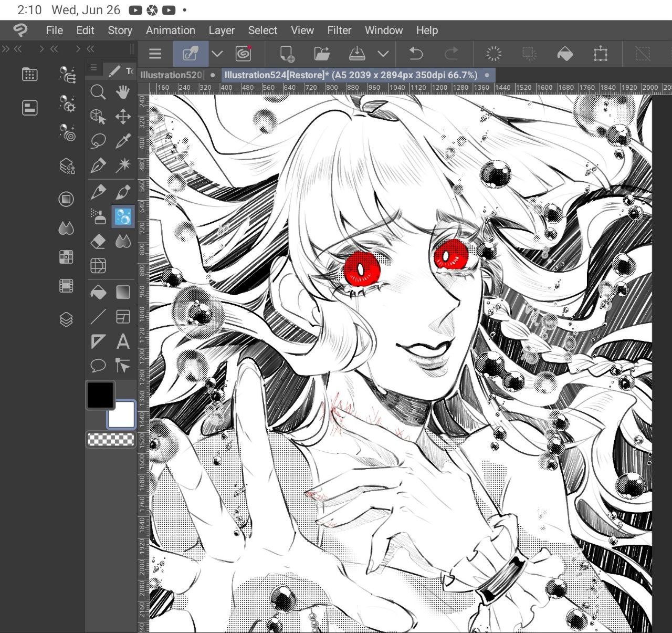Open the Layer Property palette icon
This screenshot has width=672, height=633.
click(x=67, y=167)
